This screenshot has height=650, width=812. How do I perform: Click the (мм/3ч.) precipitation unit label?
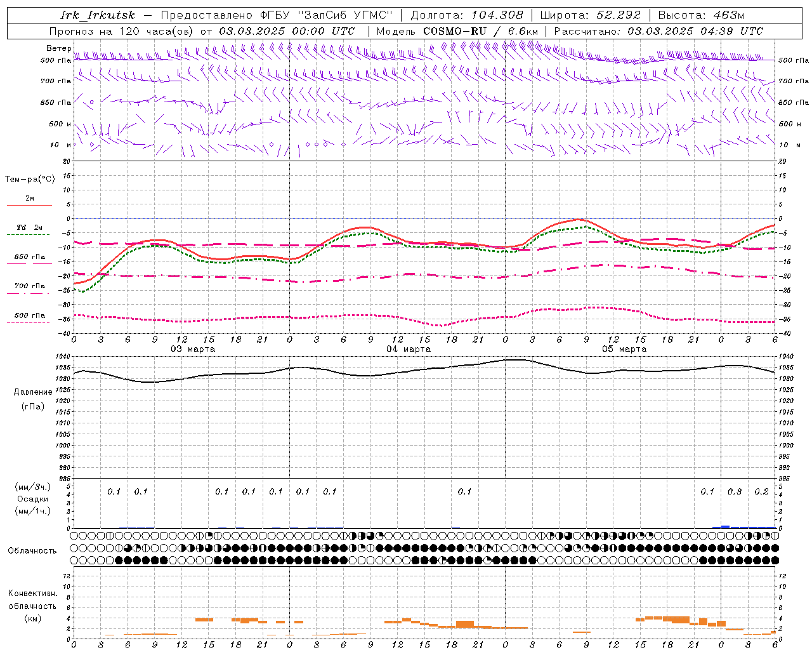[32, 487]
